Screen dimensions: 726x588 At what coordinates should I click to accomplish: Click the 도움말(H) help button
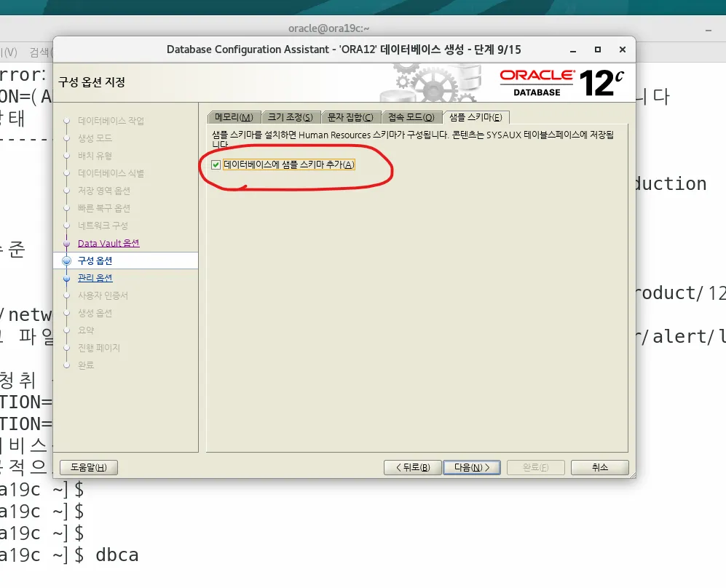point(88,467)
